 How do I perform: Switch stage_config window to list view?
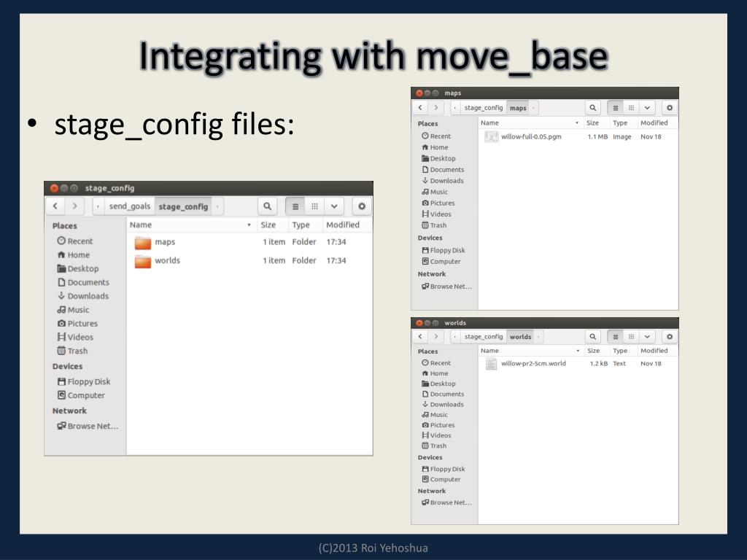pos(295,206)
